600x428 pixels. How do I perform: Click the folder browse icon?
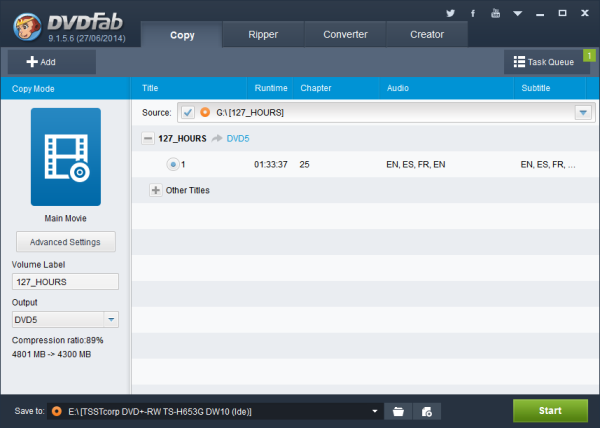tap(398, 412)
